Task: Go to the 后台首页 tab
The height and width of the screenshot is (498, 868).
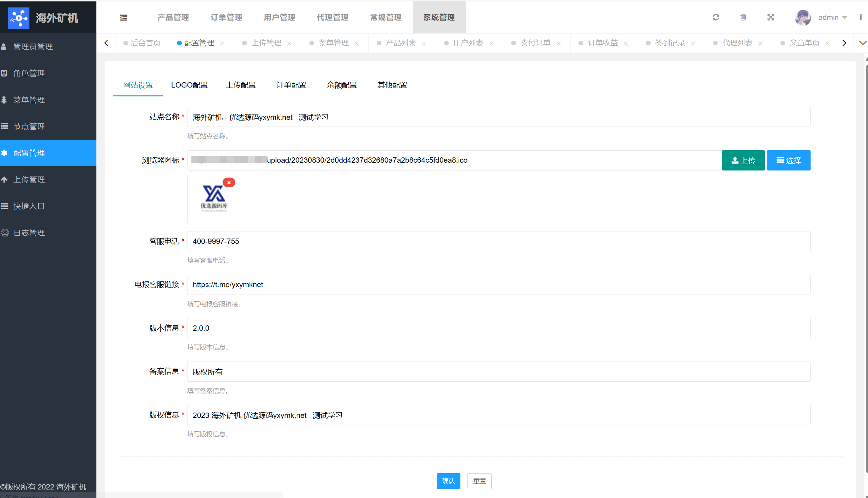Action: pos(142,43)
